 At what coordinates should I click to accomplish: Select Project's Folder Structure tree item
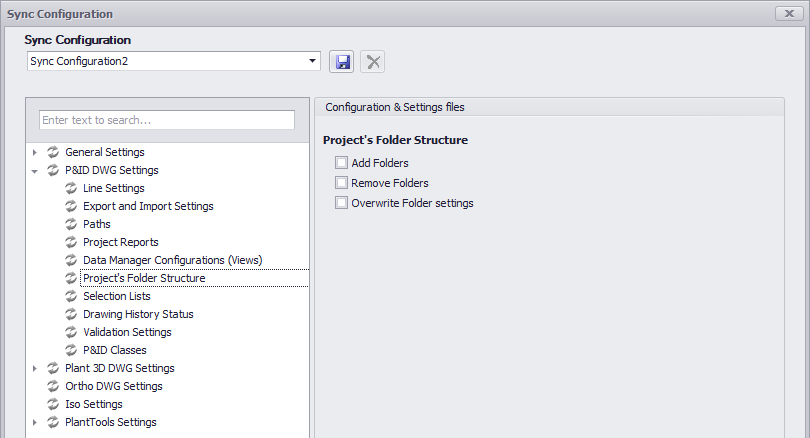tap(144, 278)
